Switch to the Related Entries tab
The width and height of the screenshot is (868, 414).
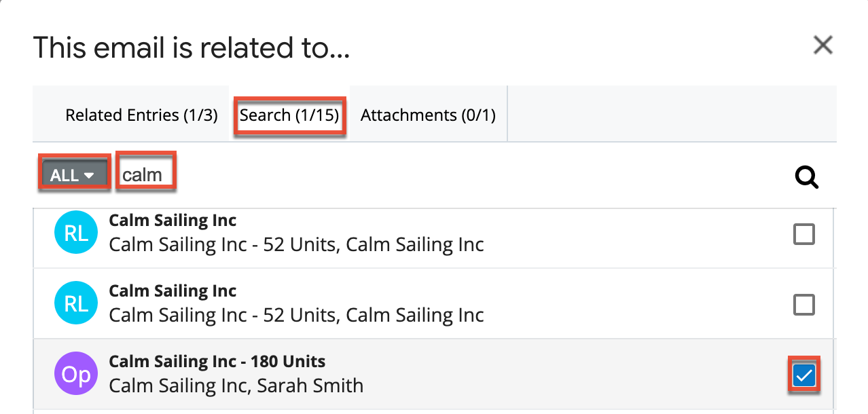141,115
